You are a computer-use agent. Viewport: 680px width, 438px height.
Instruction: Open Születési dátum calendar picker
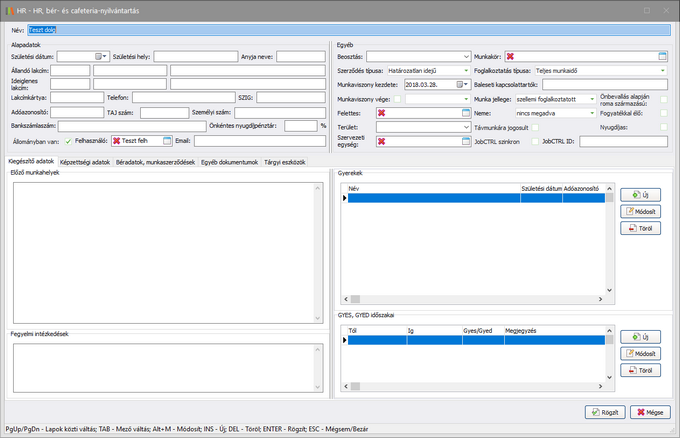click(98, 57)
